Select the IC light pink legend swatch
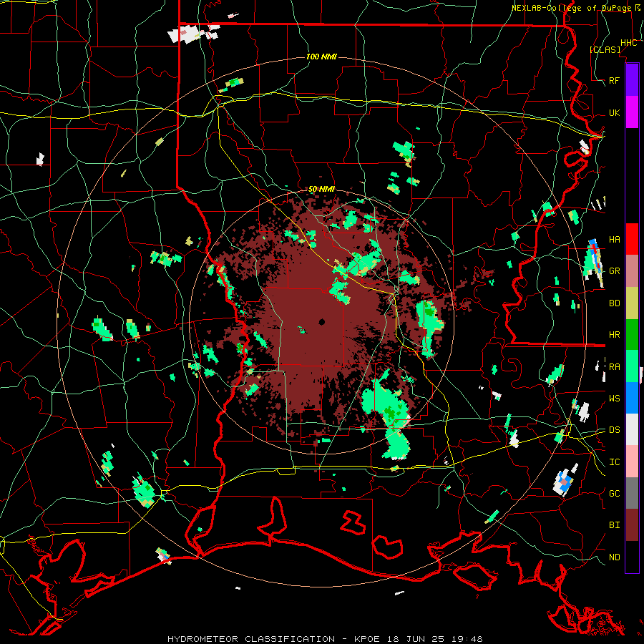The image size is (644, 644). pos(632,462)
